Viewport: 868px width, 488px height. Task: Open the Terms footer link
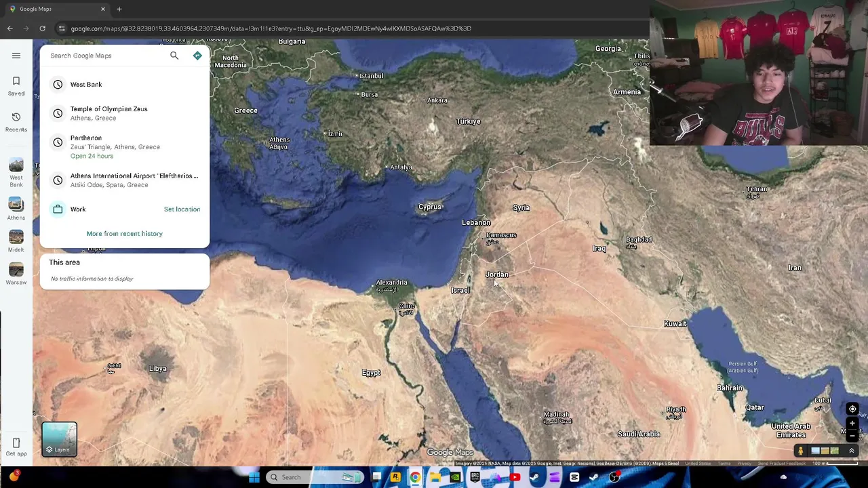[x=725, y=464]
